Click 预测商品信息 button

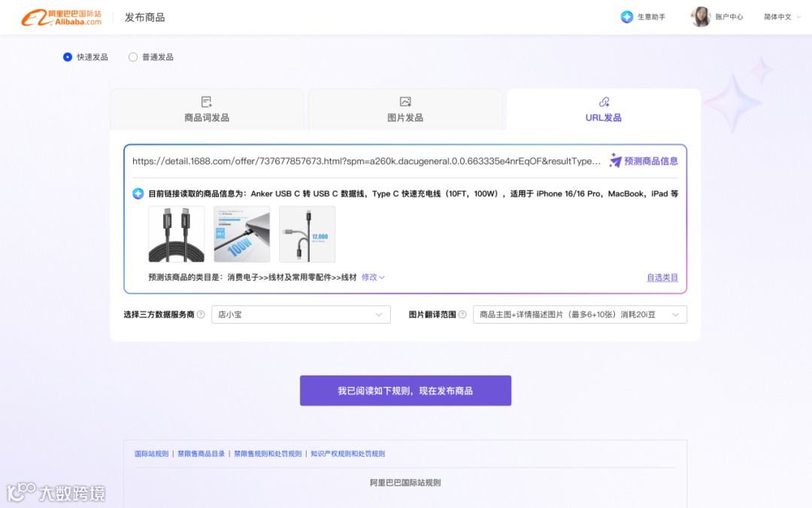[x=644, y=161]
